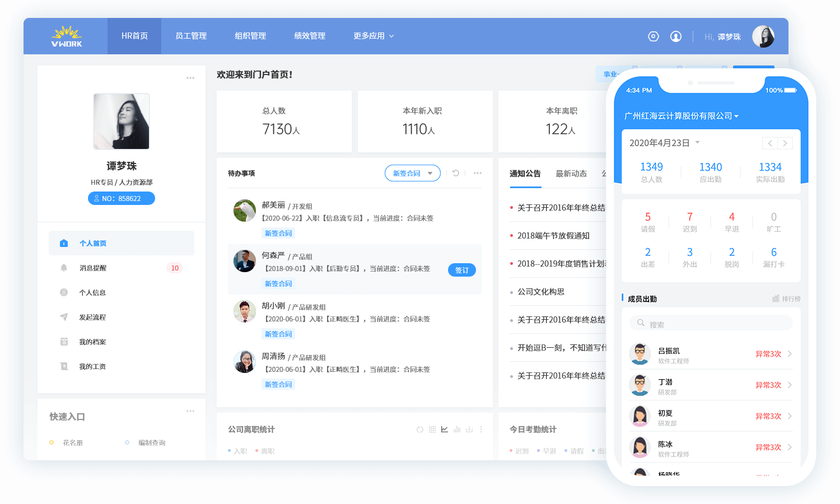This screenshot has height=504, width=840.
Task: Open three-dot menu on the profile card
Action: click(x=190, y=78)
